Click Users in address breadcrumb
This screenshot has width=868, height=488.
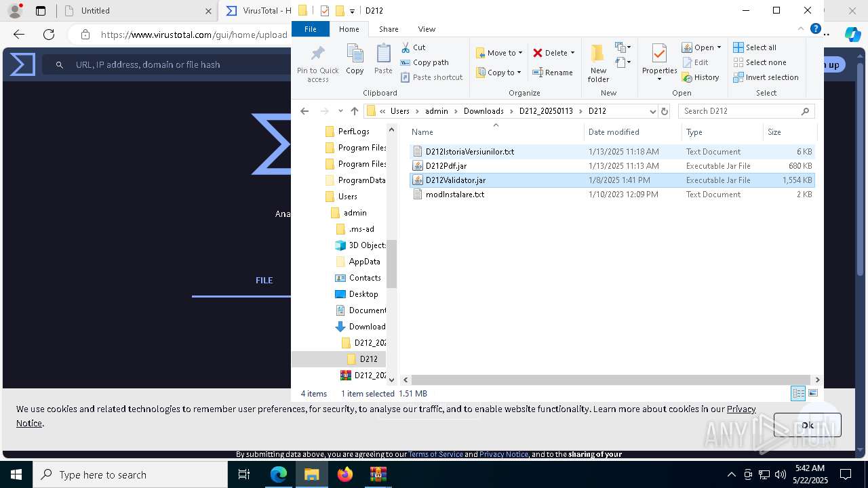coord(400,111)
